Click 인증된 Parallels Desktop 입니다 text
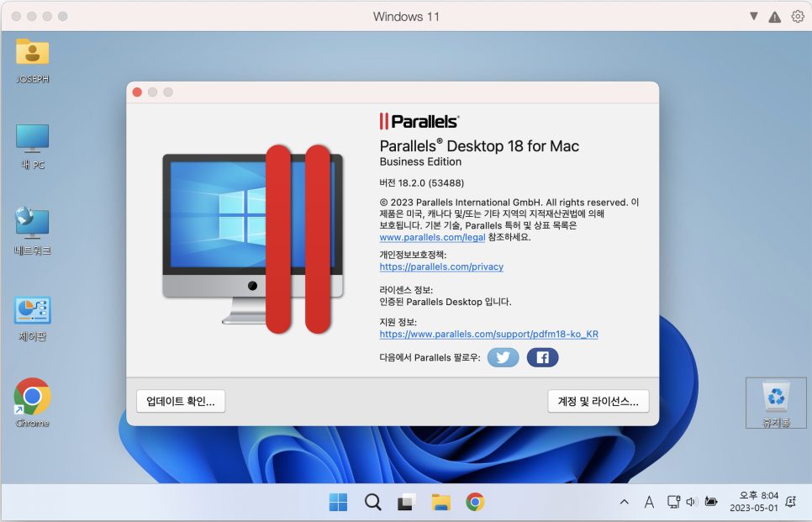This screenshot has width=812, height=522. [x=446, y=302]
